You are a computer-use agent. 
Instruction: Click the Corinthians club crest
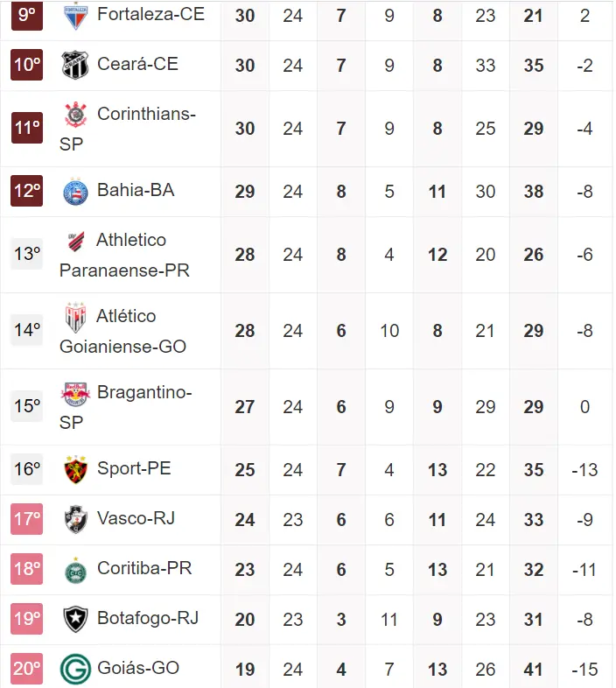(x=75, y=115)
